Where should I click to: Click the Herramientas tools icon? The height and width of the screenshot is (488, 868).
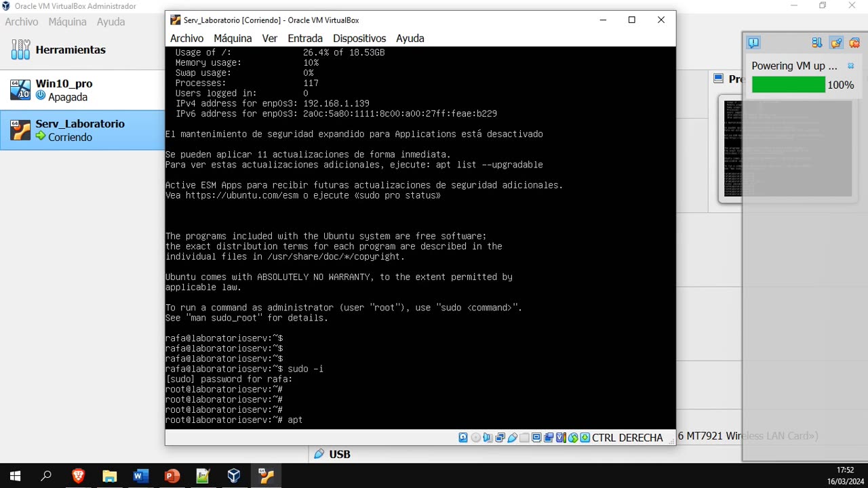20,49
